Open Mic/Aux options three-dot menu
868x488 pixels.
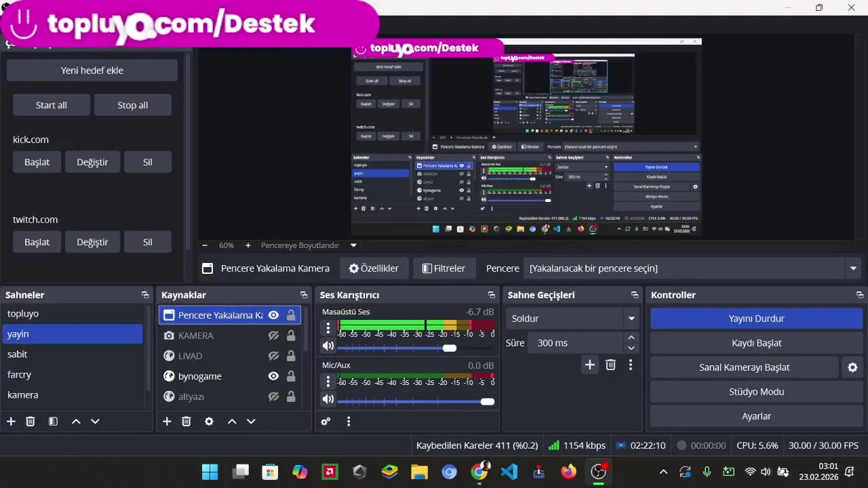pyautogui.click(x=328, y=382)
